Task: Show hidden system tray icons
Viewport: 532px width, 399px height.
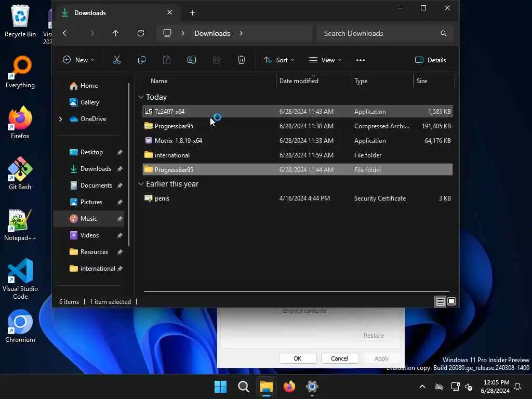Action: pos(422,387)
